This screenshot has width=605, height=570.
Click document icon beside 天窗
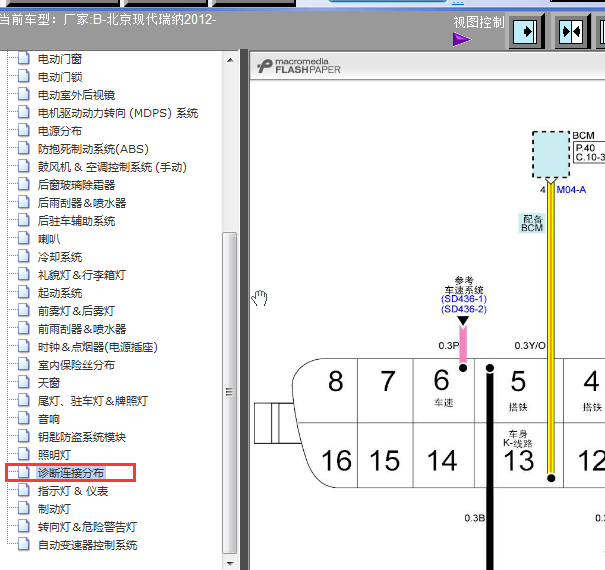[x=24, y=382]
